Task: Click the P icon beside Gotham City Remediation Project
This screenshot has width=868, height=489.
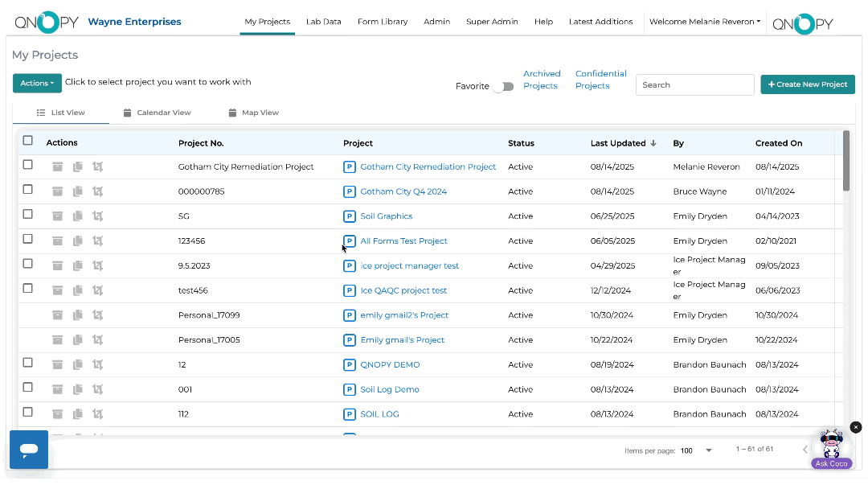Action: (350, 166)
